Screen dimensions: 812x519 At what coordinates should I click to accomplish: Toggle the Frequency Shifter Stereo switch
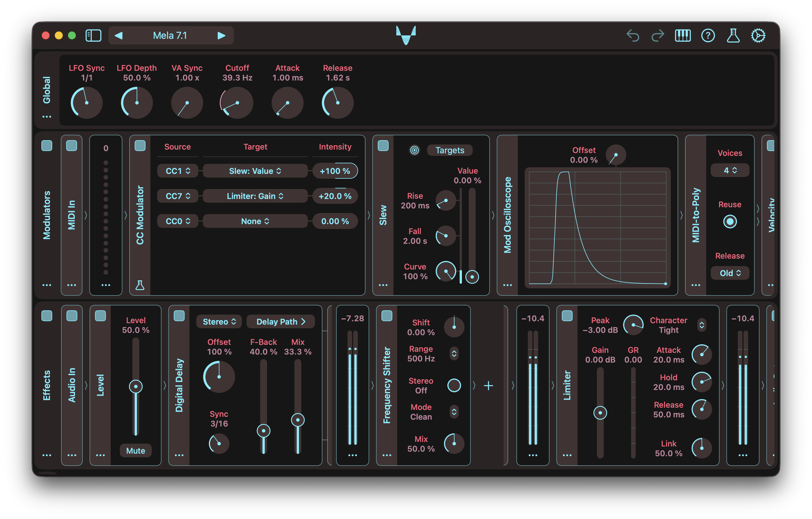(454, 385)
